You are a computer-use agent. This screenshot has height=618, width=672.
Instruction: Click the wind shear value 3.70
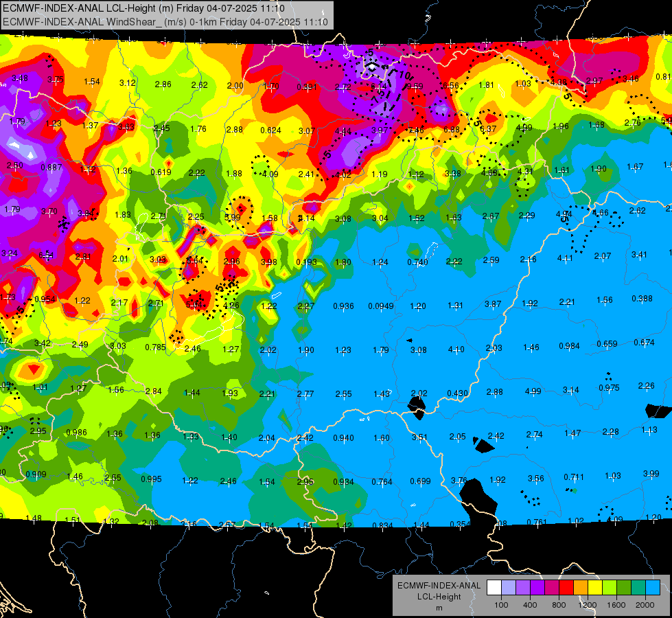tap(49, 211)
